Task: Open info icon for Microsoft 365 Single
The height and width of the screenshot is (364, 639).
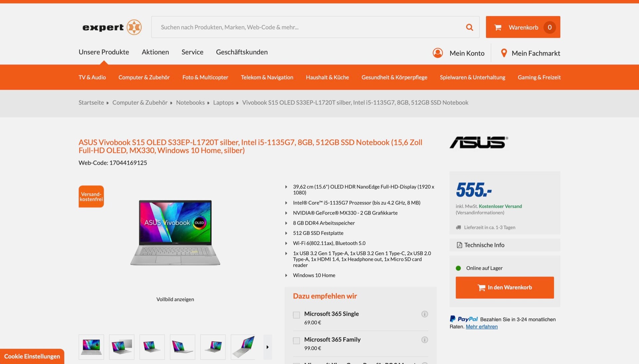Action: click(x=424, y=314)
